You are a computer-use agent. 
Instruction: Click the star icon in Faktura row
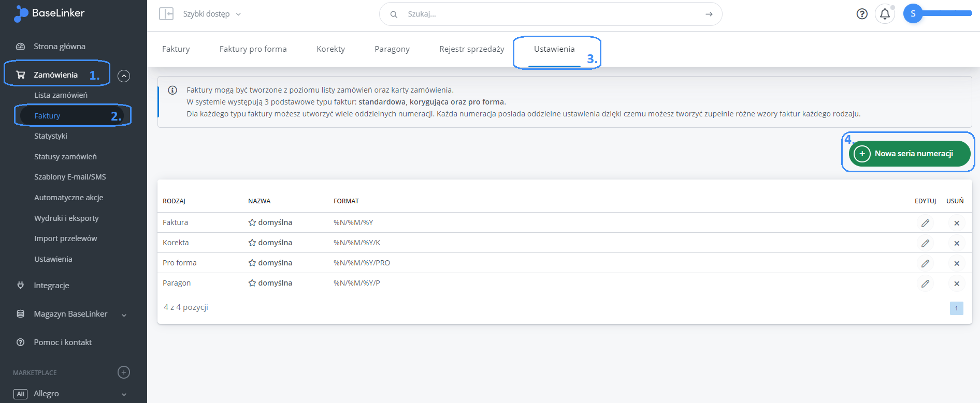[252, 222]
